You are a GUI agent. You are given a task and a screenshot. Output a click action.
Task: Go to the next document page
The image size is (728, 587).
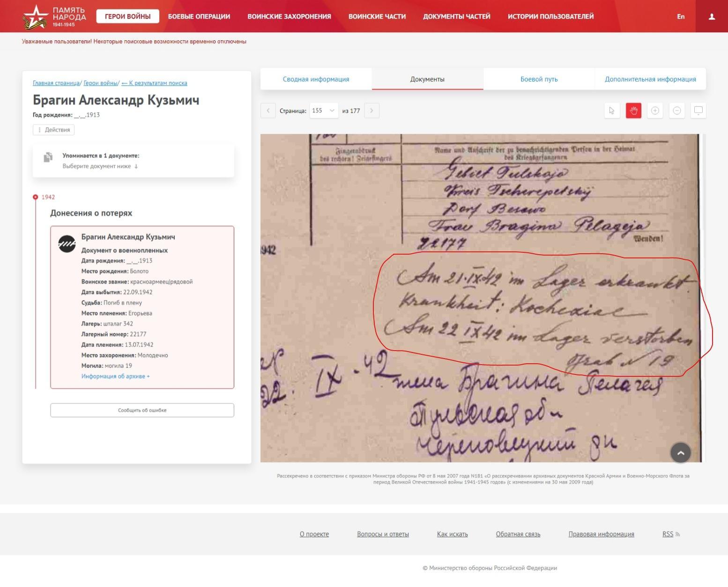[371, 111]
